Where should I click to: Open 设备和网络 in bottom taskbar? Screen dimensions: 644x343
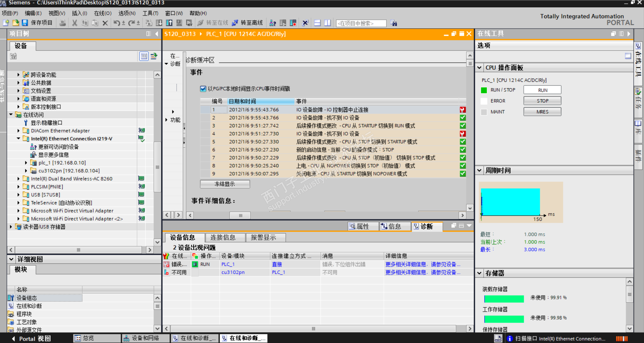pos(146,338)
